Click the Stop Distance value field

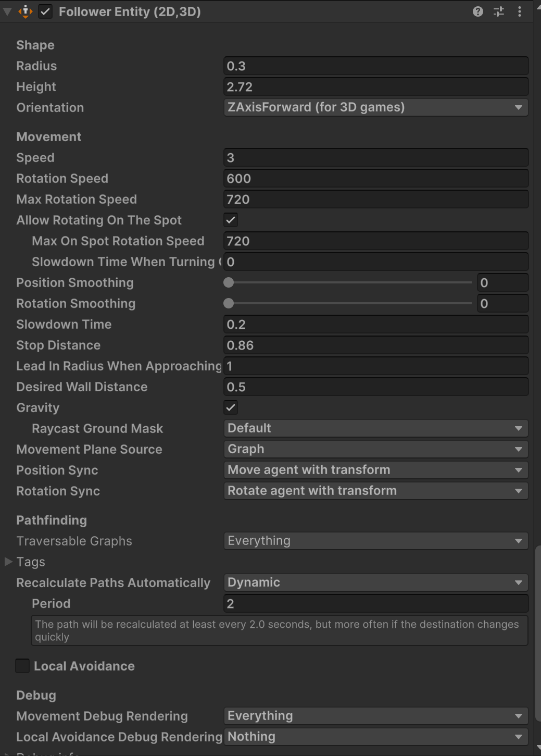[x=375, y=345]
